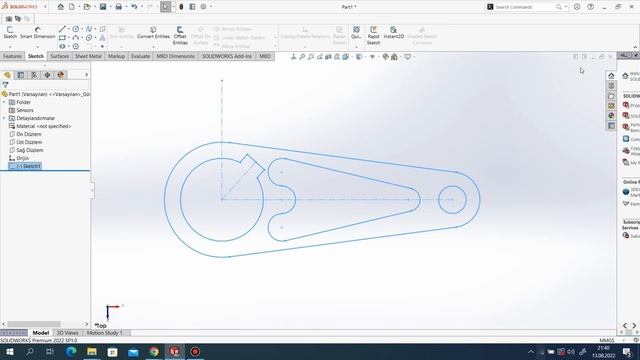Select Material <not specified> tree item
Viewport: 640px width, 360px height.
click(x=40, y=126)
